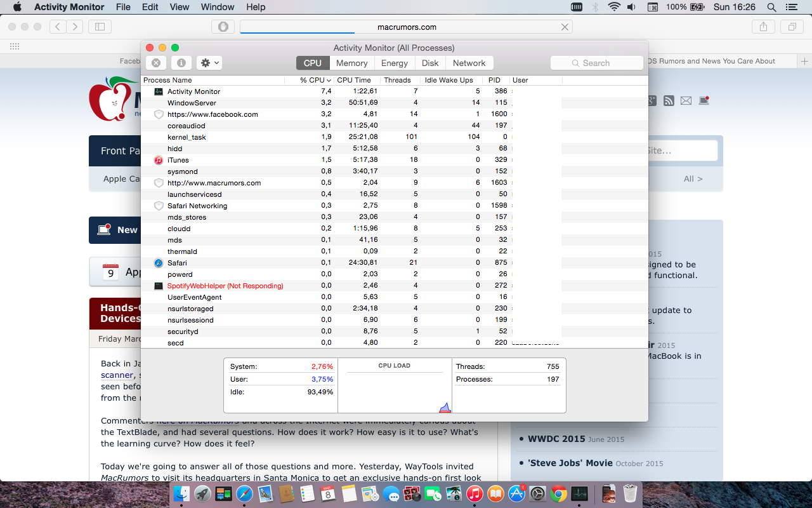This screenshot has height=508, width=812.
Task: Select the iTunes process icon in list
Action: (159, 160)
